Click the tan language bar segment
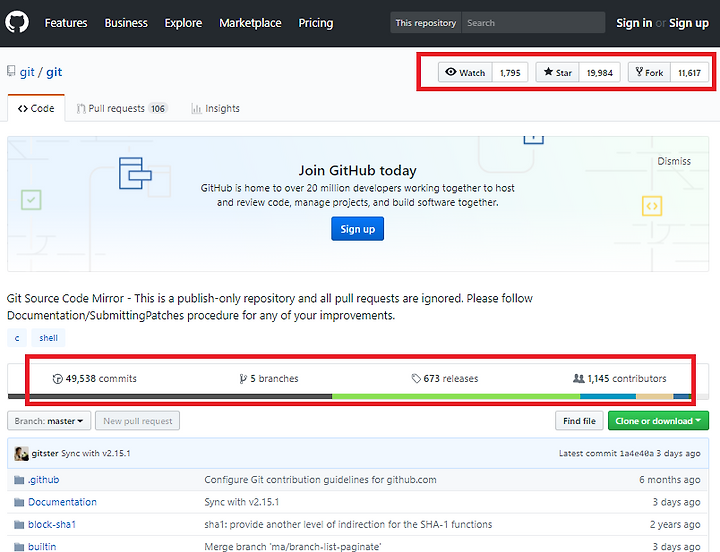The width and height of the screenshot is (720, 552). (654, 396)
